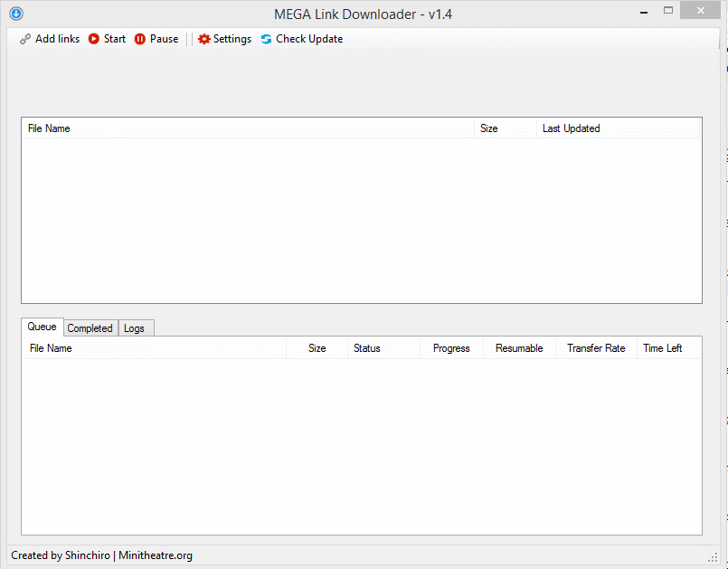Click the app logo in the title bar
The height and width of the screenshot is (569, 728).
[16, 14]
